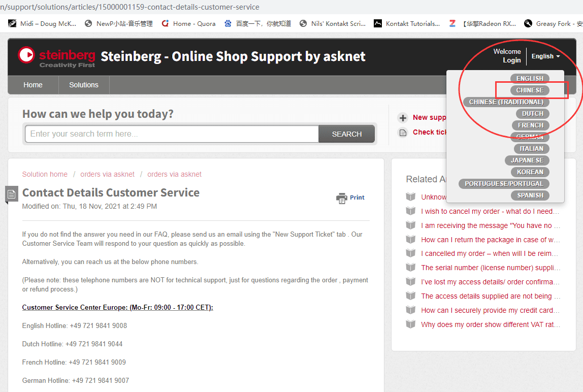Open 'I am receiving the message' article
The width and height of the screenshot is (583, 392).
click(491, 225)
